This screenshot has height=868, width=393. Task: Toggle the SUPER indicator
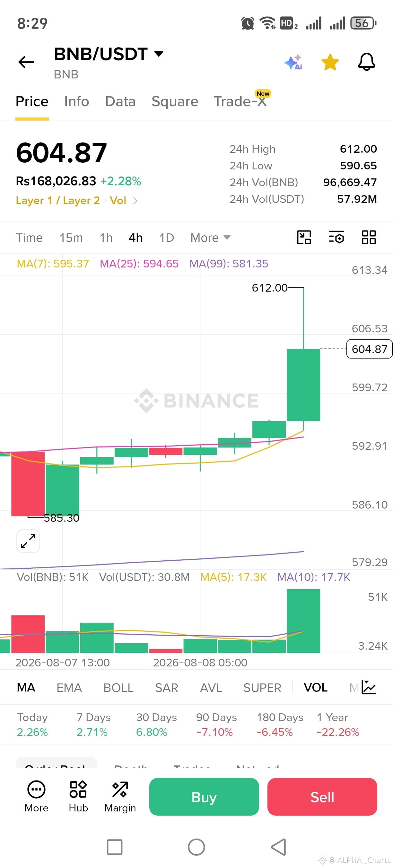[x=262, y=687]
